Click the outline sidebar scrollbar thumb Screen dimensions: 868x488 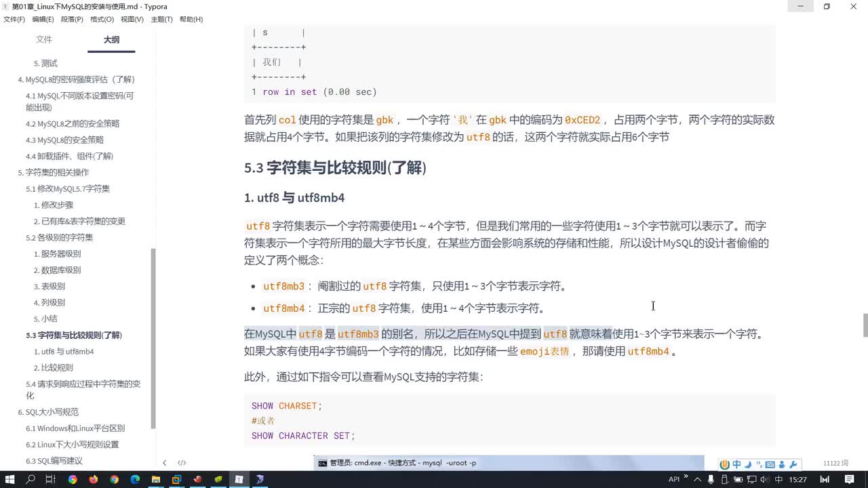(x=153, y=338)
